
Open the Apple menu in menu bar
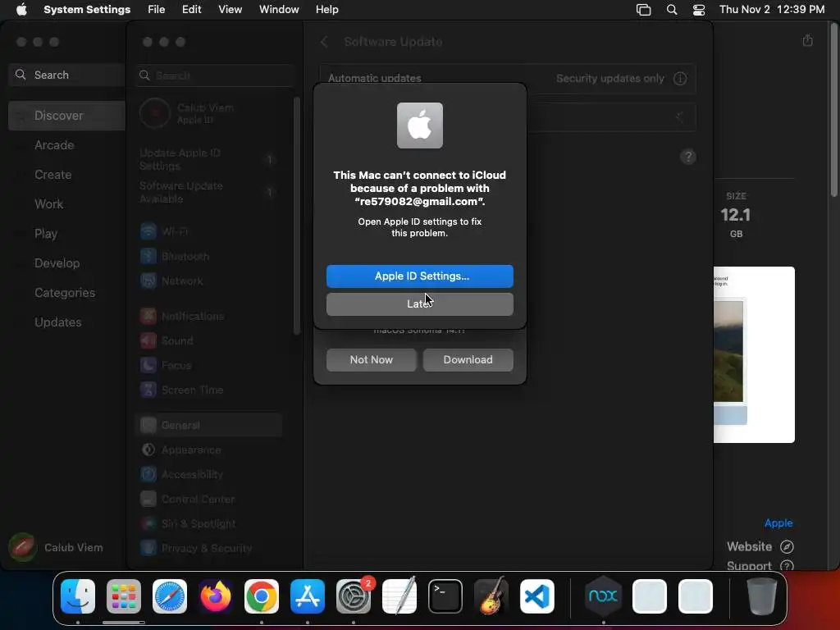(x=21, y=10)
